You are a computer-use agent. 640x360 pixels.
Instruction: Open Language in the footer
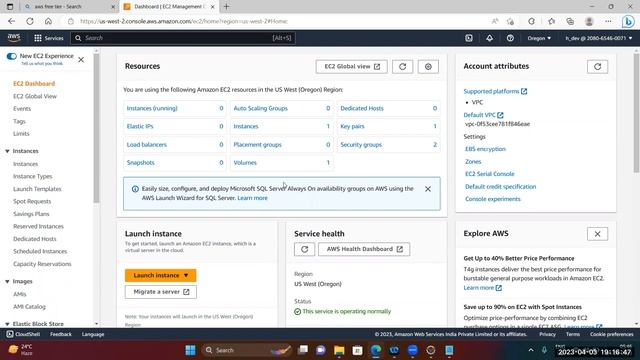tap(93, 334)
